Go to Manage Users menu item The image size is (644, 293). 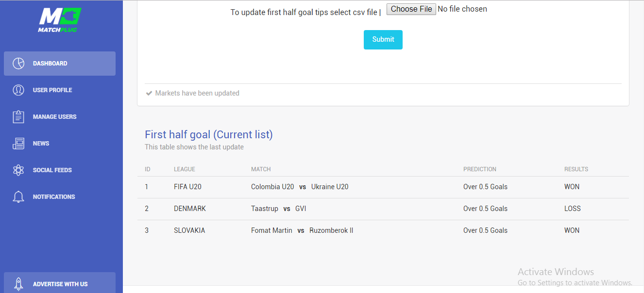pos(54,117)
